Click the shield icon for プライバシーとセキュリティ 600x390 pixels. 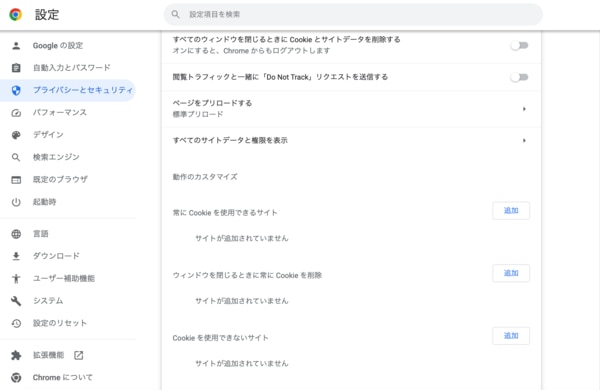point(16,90)
